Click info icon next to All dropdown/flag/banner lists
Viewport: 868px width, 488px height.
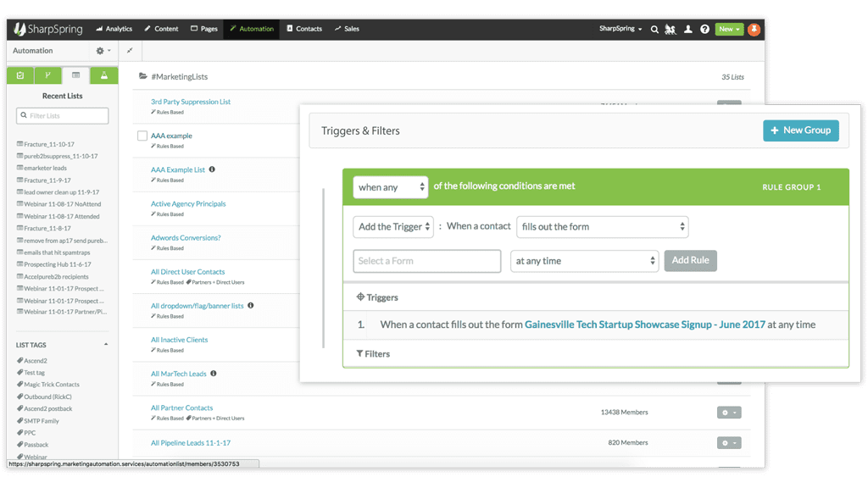(x=251, y=305)
